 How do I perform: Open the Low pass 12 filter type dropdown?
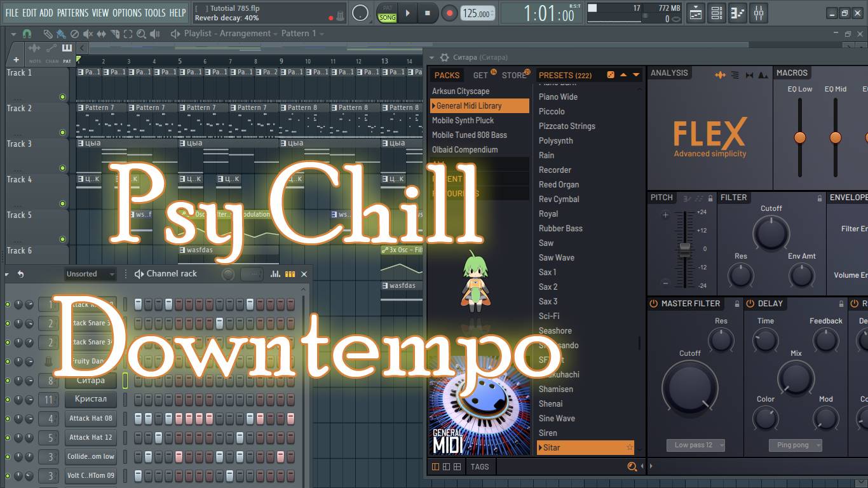(696, 445)
